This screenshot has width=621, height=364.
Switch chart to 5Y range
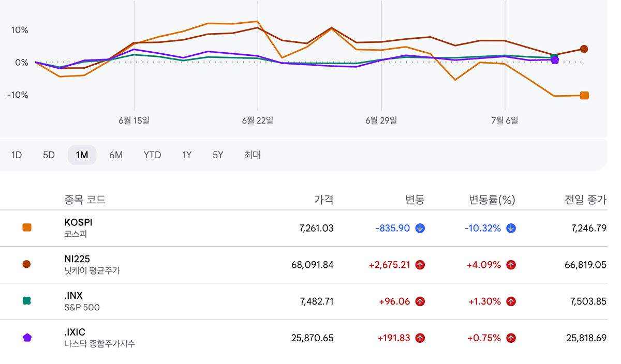click(218, 155)
